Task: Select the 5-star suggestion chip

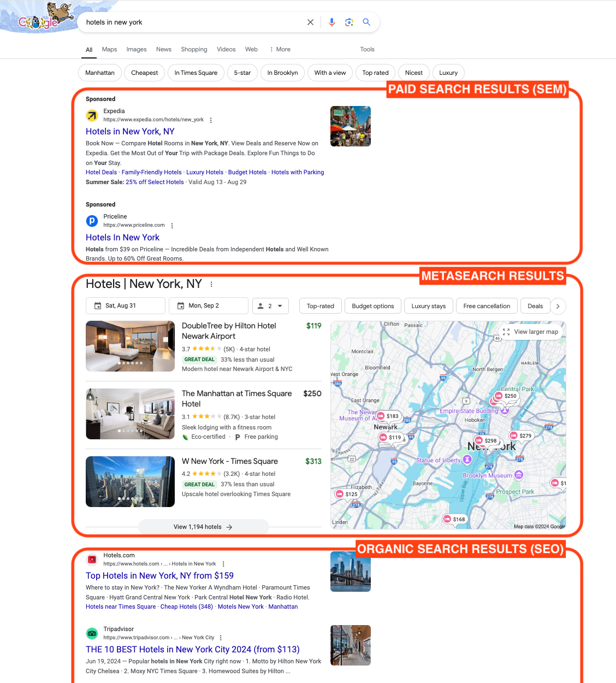Action: (x=242, y=73)
